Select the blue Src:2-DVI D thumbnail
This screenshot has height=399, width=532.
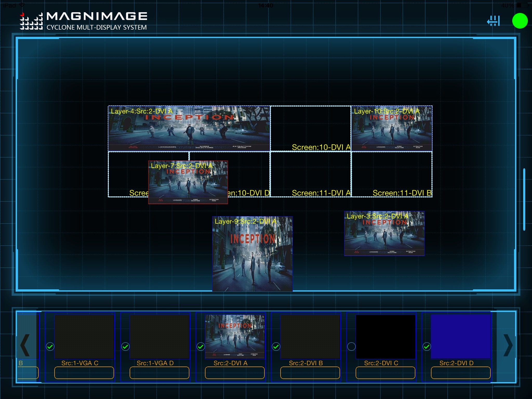tap(461, 337)
